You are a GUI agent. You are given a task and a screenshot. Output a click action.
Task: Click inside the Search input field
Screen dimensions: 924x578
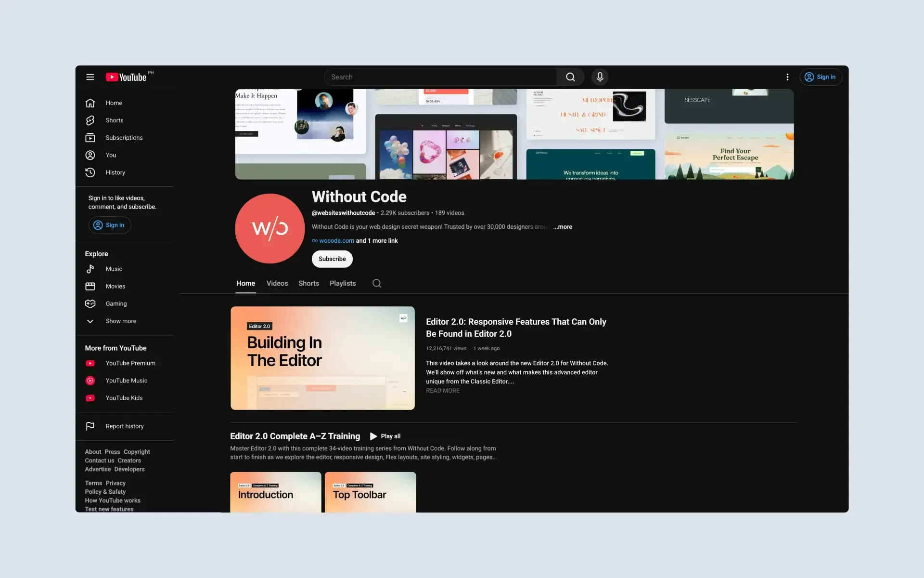point(440,77)
